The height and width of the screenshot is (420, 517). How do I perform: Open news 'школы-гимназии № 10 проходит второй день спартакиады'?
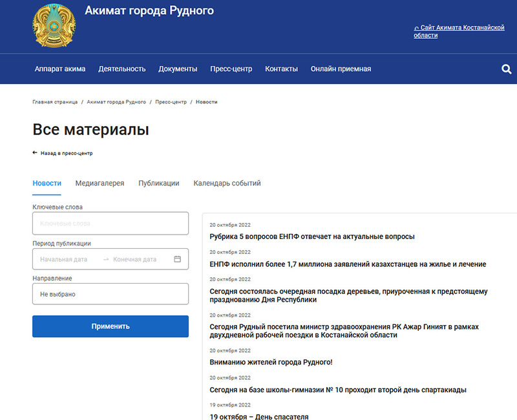point(338,390)
